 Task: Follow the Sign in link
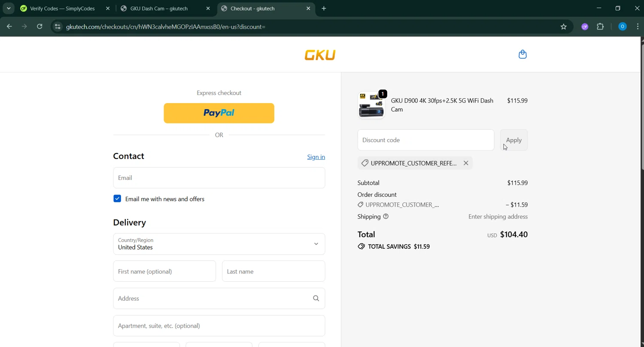point(316,157)
